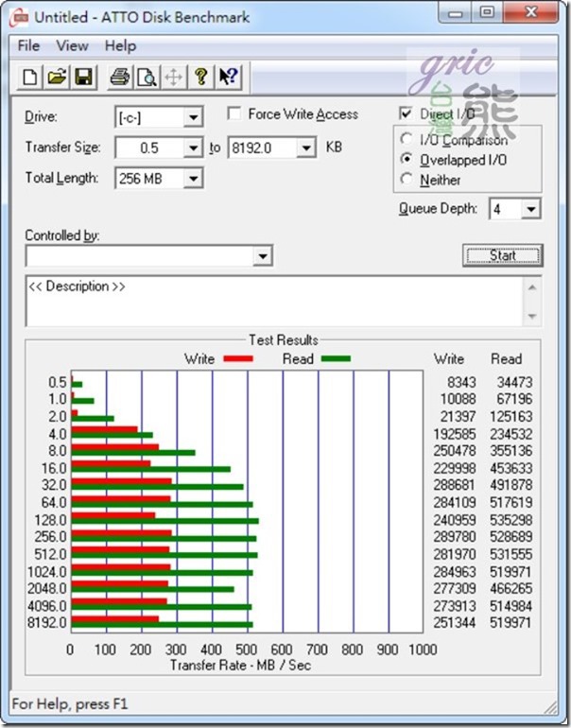The height and width of the screenshot is (728, 571).
Task: Close the ATTO Disk Benchmark window
Action: point(530,12)
